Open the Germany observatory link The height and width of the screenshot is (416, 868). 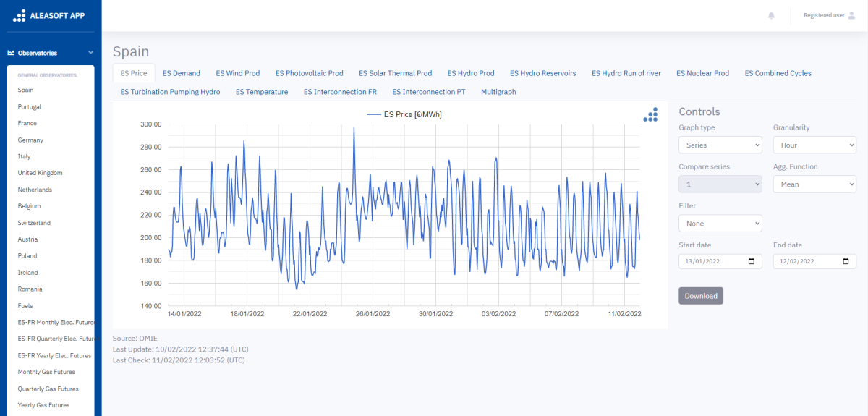click(30, 140)
